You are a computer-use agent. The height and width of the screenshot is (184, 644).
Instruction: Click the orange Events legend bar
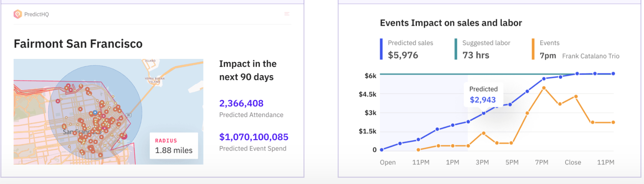point(533,49)
